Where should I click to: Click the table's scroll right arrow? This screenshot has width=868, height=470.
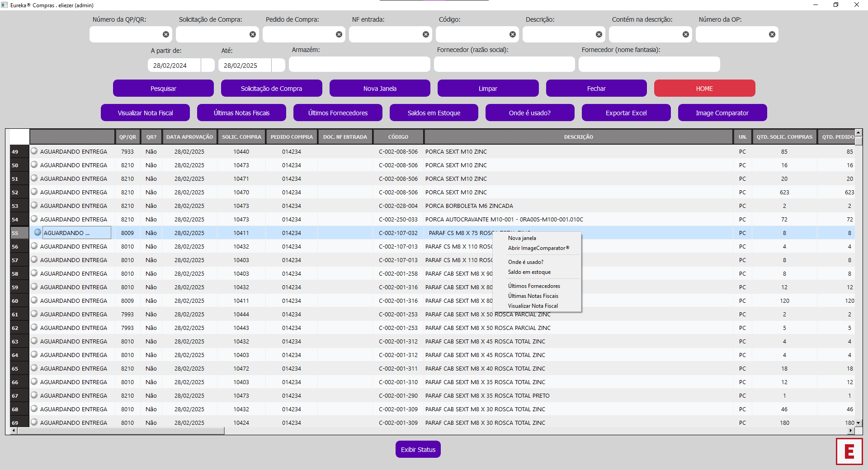point(851,431)
